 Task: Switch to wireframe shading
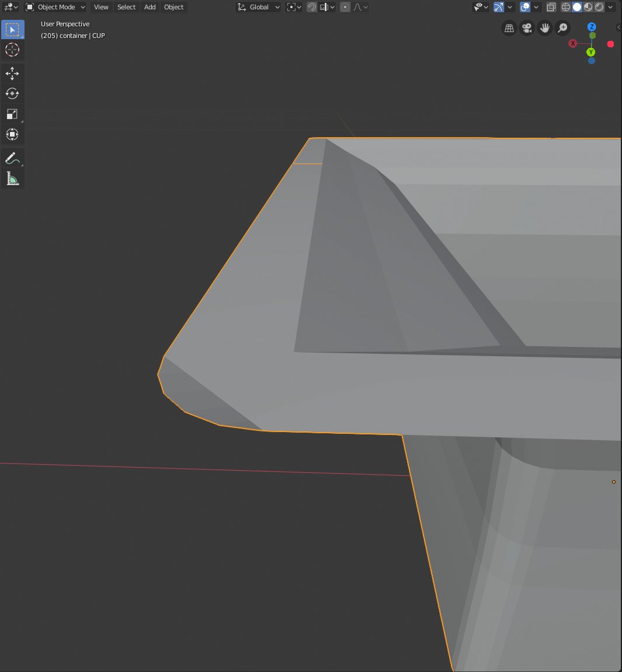pyautogui.click(x=566, y=7)
